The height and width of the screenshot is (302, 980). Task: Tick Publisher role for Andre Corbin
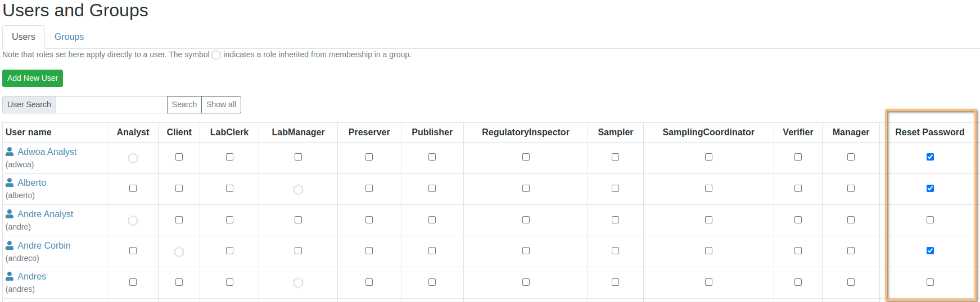tap(432, 251)
